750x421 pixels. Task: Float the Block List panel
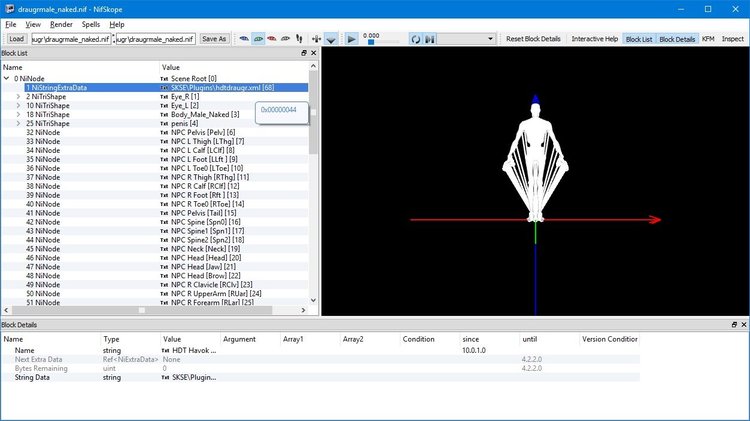pos(304,53)
